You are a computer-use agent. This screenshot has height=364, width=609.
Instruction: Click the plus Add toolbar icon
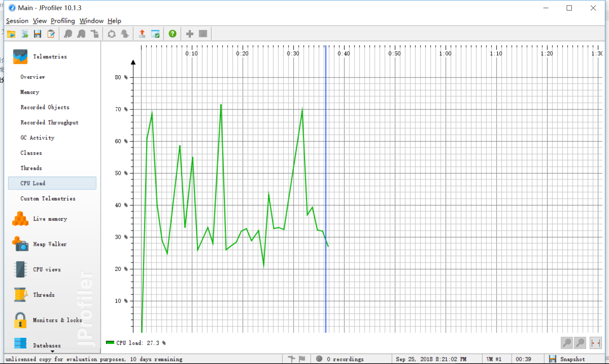tap(190, 34)
